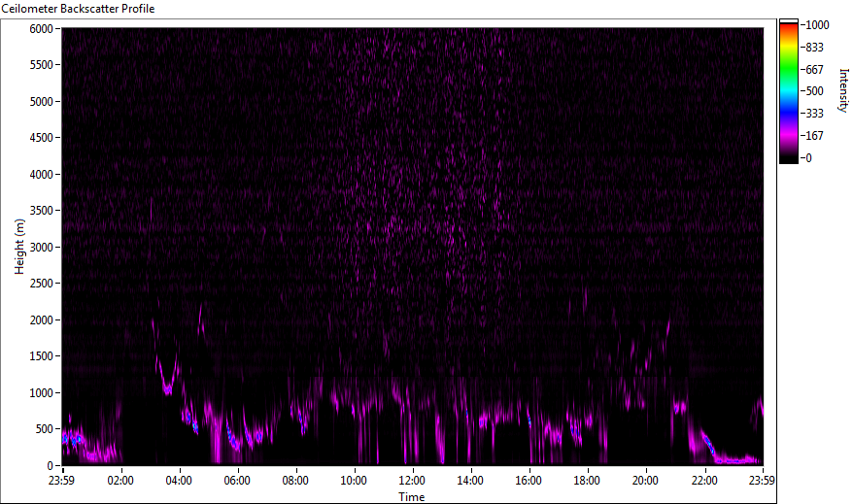853x504 pixels.
Task: Click the first 23:59 time tick label
Action: pyautogui.click(x=61, y=481)
